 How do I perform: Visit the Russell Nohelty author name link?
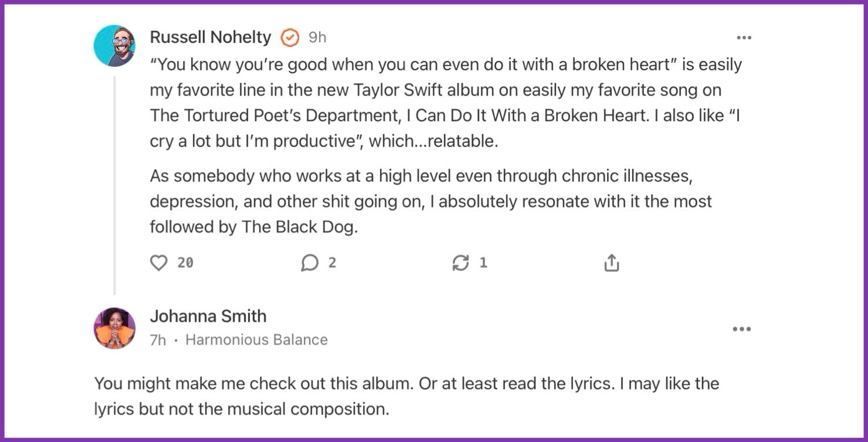point(210,38)
